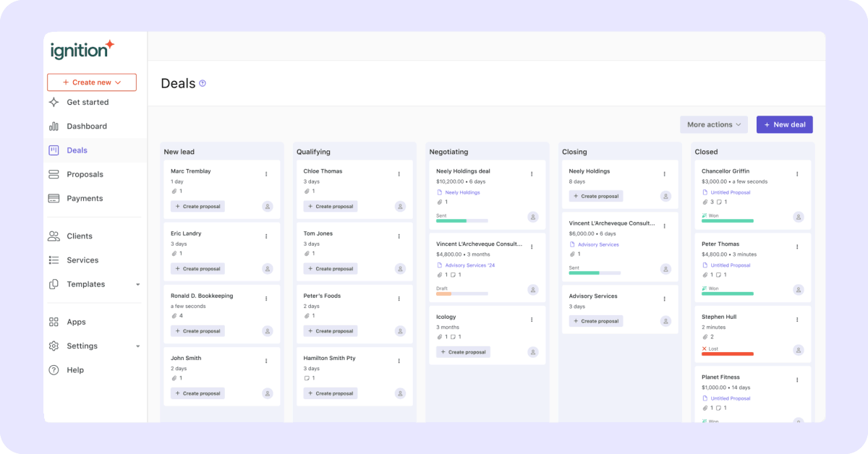
Task: Navigate to Clients in sidebar
Action: [x=80, y=236]
